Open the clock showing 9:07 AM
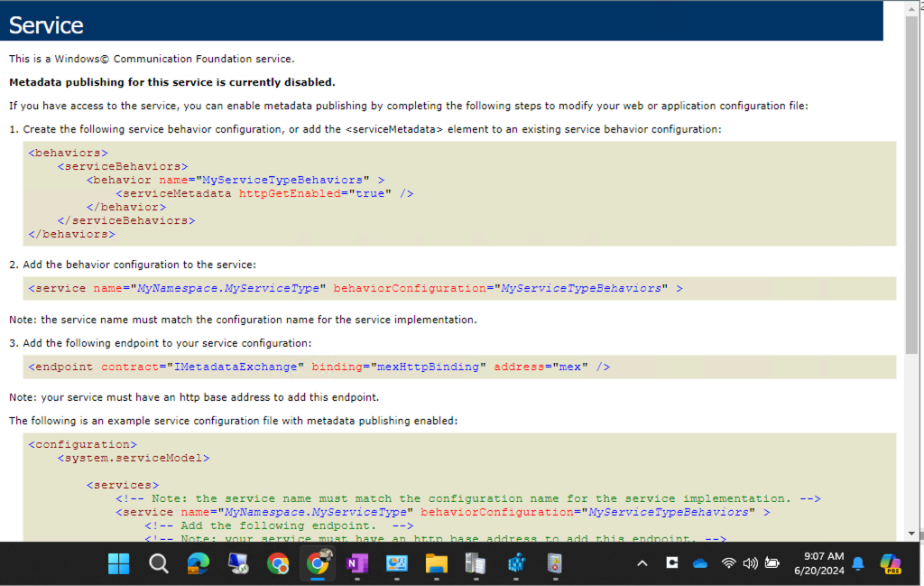924x586 pixels. pyautogui.click(x=819, y=563)
